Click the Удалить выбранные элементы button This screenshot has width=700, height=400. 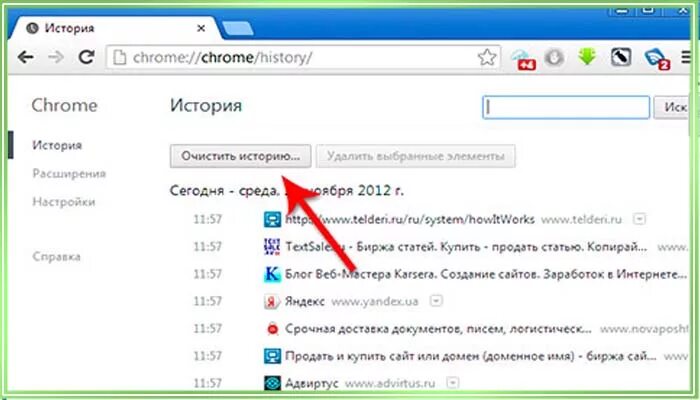coord(416,156)
